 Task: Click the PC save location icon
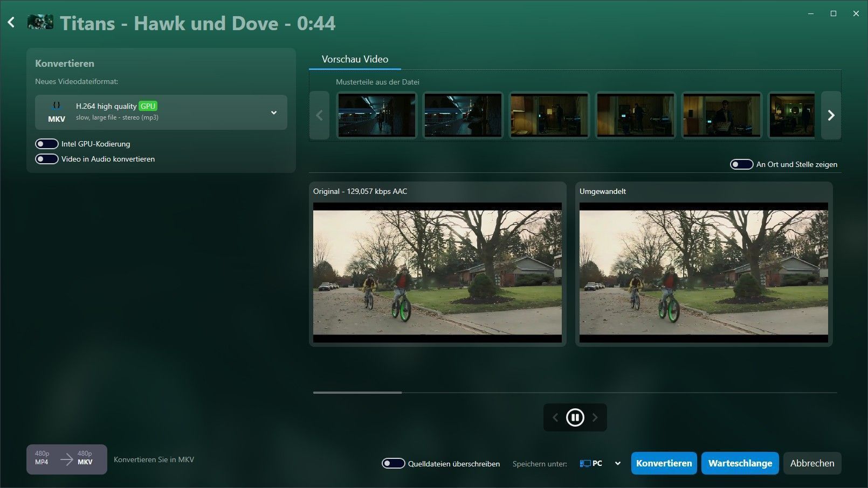(x=585, y=463)
